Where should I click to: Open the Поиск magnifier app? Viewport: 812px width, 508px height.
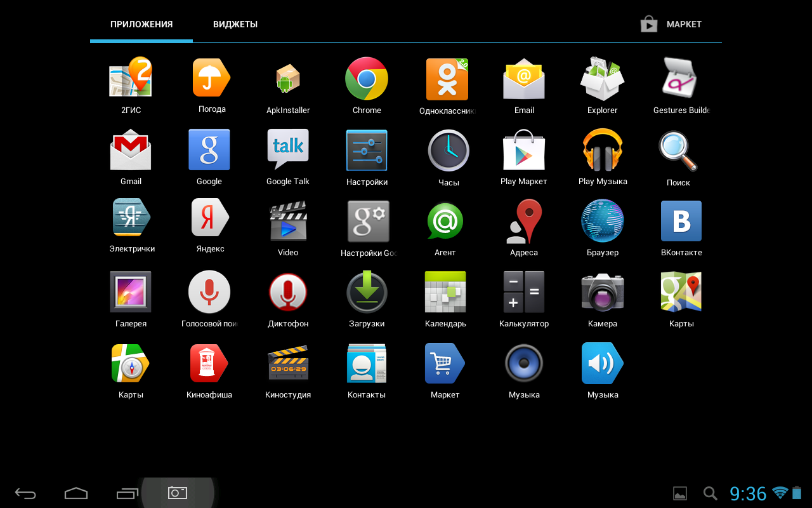[x=678, y=150]
